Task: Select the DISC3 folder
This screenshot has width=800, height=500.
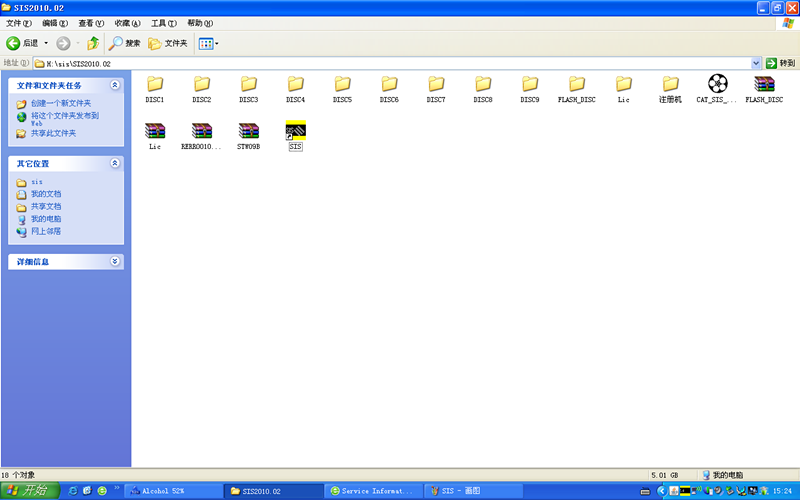Action: [248, 89]
